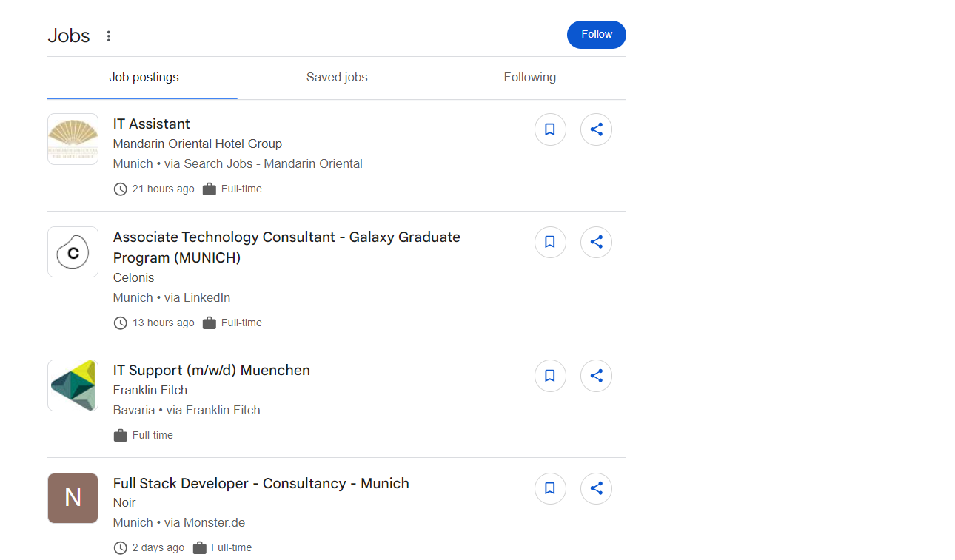This screenshot has width=955, height=560.
Task: Click the Celonis logo thumbnail
Action: pos(73,252)
